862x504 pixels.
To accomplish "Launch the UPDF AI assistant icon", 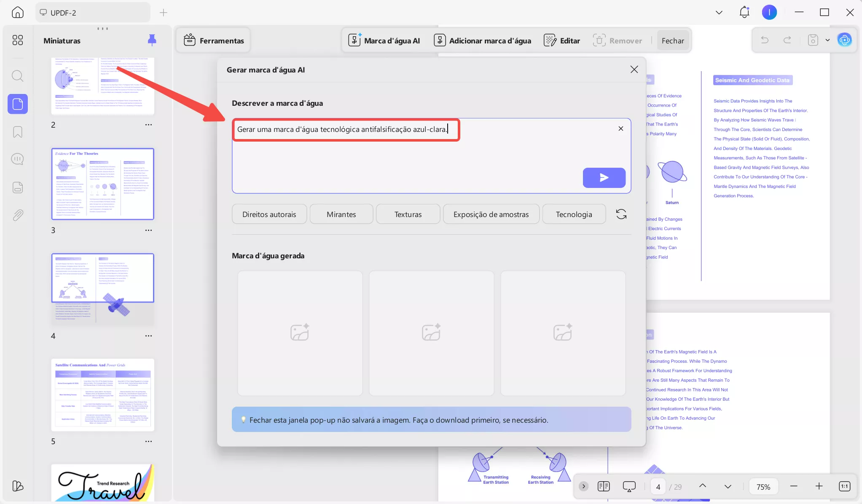I will click(x=844, y=40).
